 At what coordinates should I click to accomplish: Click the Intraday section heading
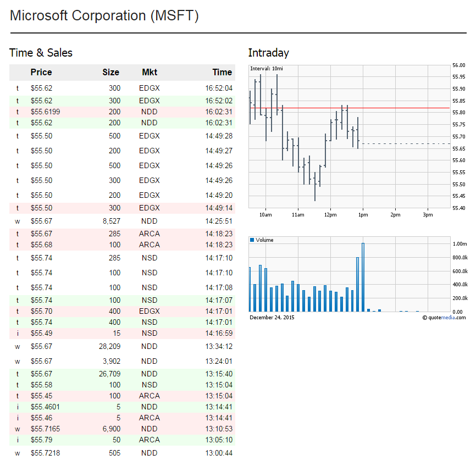tap(268, 53)
